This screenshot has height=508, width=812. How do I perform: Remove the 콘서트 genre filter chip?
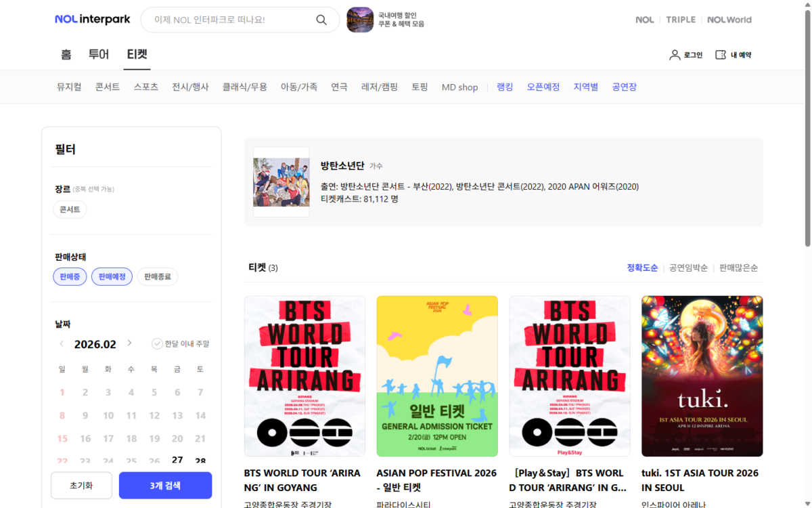point(70,209)
